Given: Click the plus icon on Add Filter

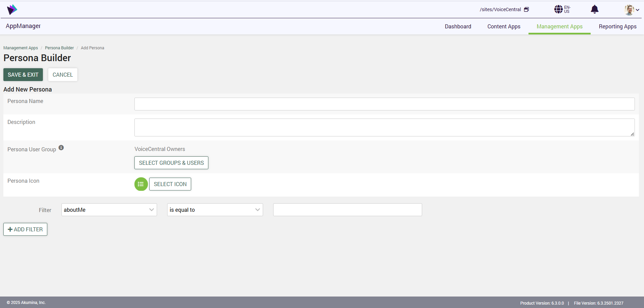Looking at the screenshot, I should pyautogui.click(x=10, y=229).
